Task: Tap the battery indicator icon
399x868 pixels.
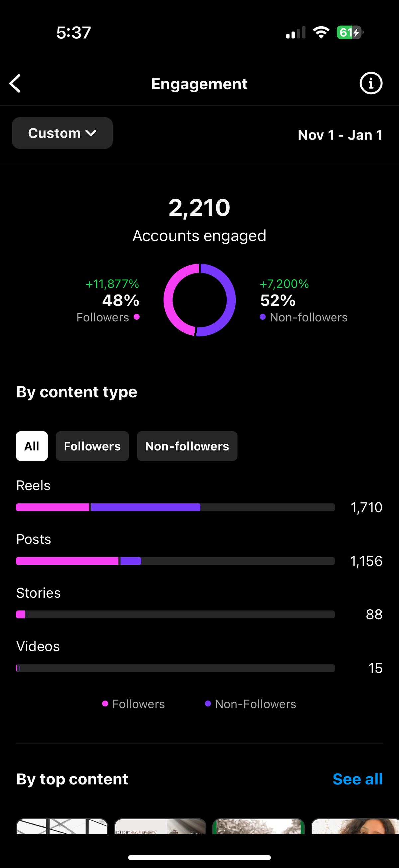Action: click(349, 32)
